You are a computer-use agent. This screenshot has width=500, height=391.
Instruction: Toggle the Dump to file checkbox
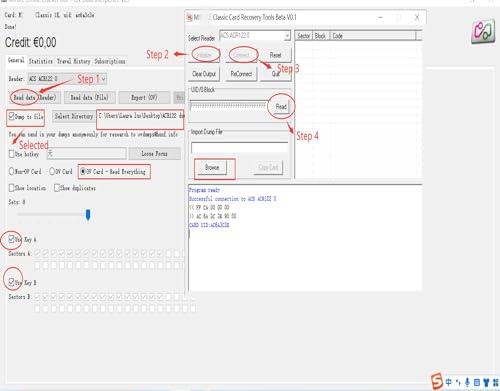12,116
